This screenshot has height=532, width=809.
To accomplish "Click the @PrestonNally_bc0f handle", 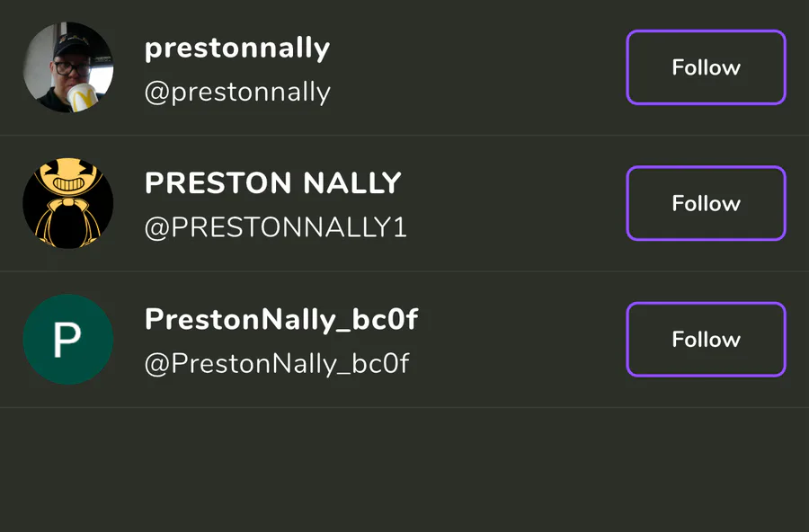I will pyautogui.click(x=277, y=363).
